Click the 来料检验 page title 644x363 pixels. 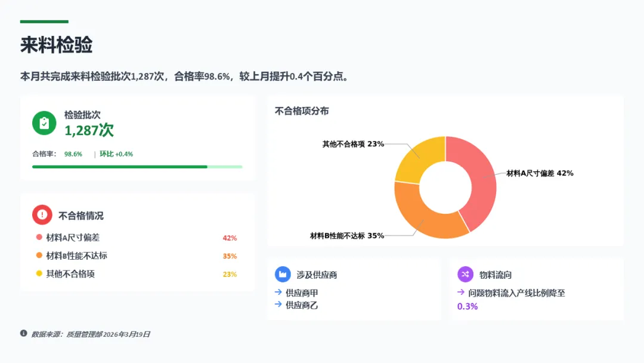pos(56,45)
